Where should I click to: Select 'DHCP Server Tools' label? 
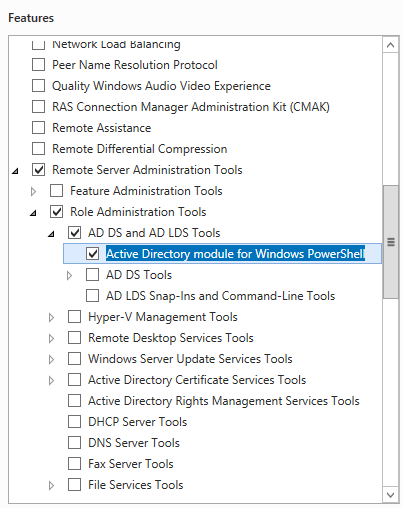[138, 422]
